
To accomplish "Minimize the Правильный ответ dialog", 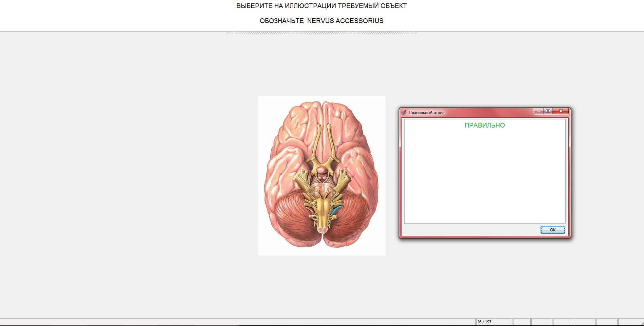I will [x=539, y=111].
